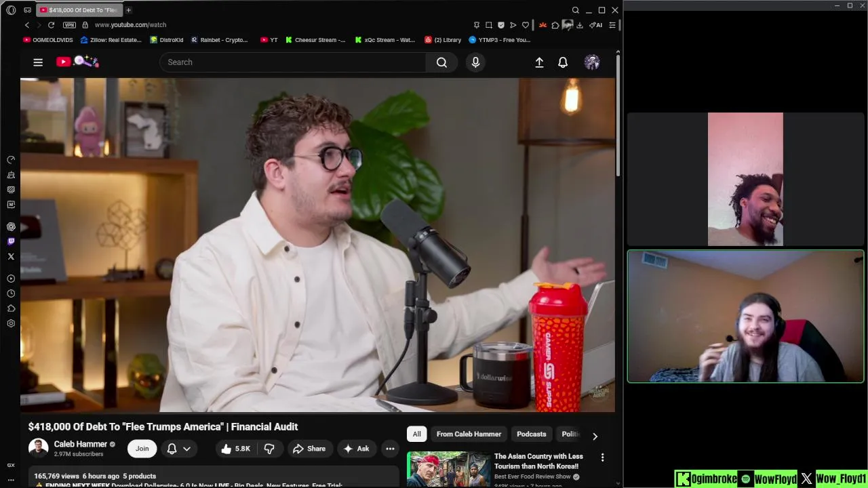Open ChatGPT in Opera sidebar
The height and width of the screenshot is (488, 868).
point(11,226)
